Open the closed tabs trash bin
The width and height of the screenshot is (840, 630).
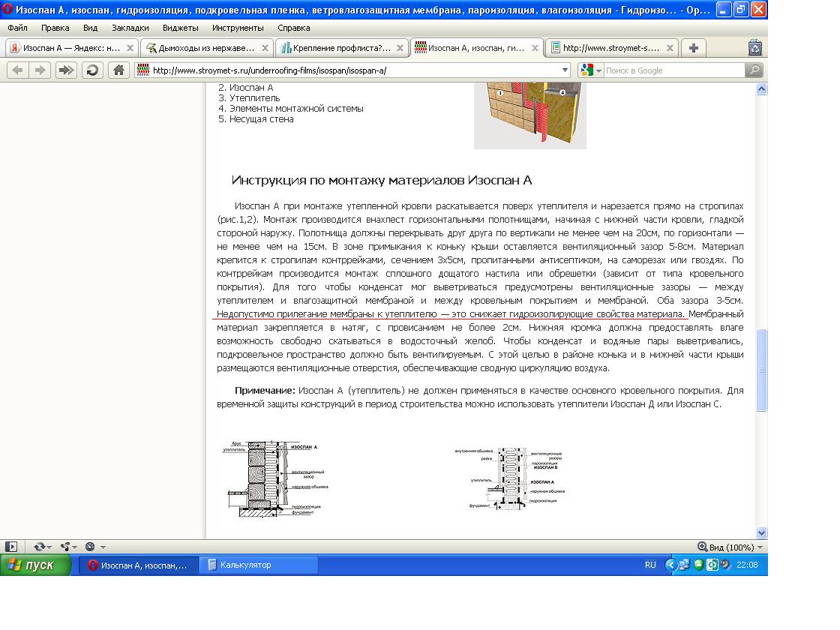pyautogui.click(x=754, y=48)
